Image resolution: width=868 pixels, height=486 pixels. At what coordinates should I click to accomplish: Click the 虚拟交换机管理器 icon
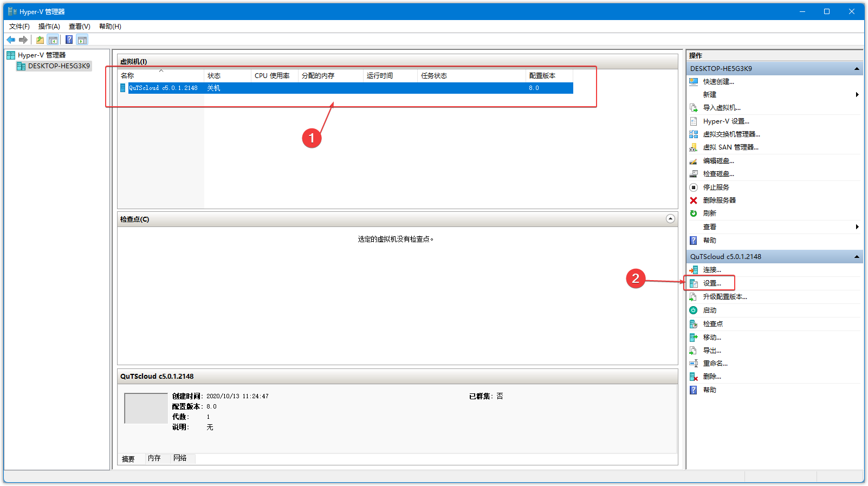694,134
